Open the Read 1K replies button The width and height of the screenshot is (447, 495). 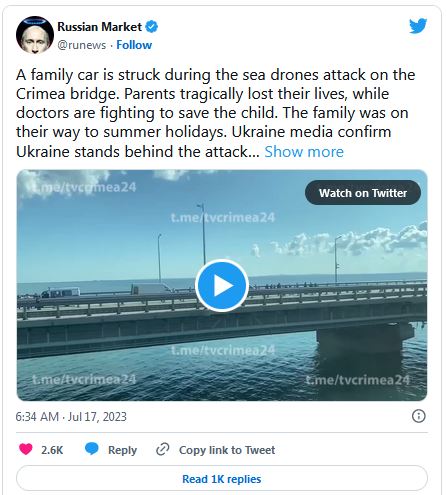pos(222,479)
